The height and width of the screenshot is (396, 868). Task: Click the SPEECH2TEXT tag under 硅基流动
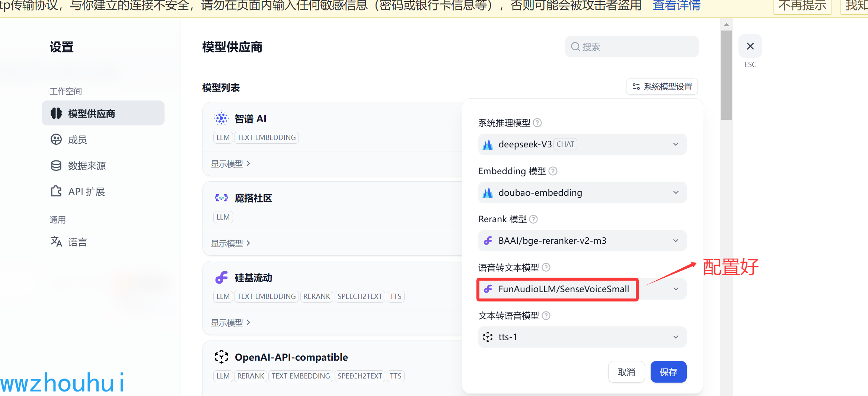[360, 296]
